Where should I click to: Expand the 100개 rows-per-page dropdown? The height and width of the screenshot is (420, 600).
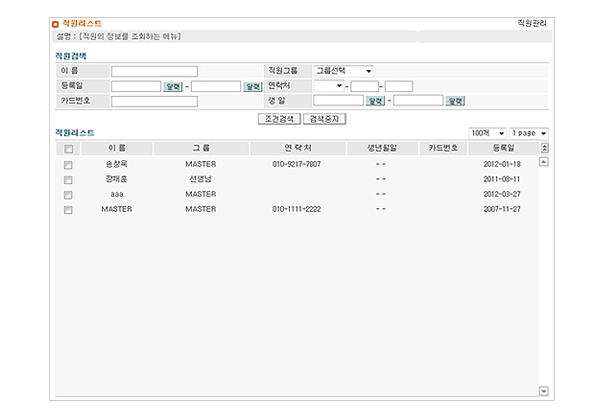point(487,133)
